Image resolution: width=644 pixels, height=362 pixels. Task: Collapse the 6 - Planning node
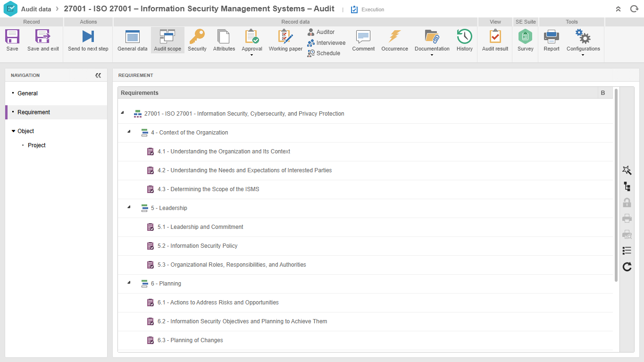(x=129, y=283)
